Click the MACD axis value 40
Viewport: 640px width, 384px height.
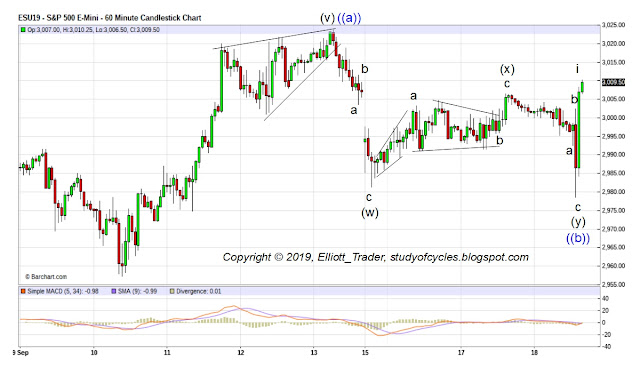coord(606,299)
